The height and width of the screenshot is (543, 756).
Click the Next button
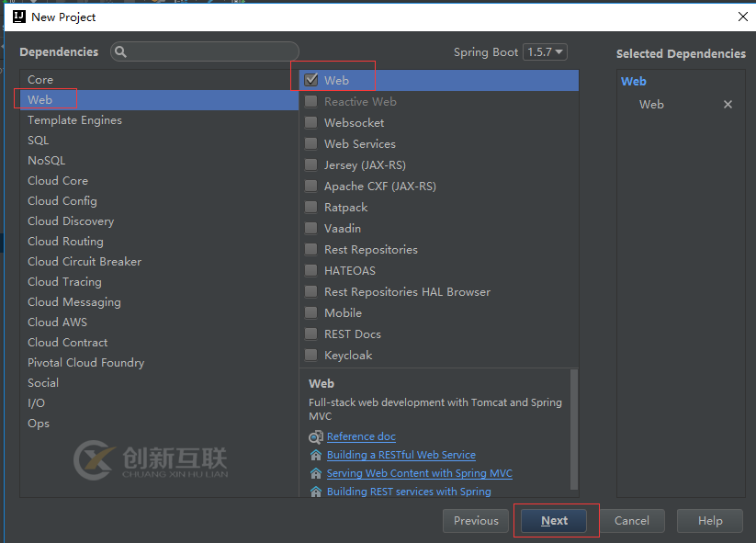554,521
